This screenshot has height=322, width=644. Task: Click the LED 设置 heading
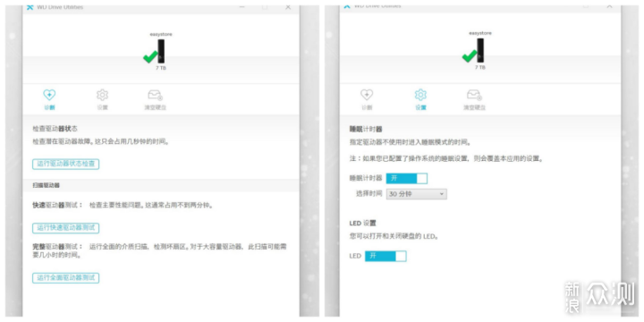pos(362,223)
